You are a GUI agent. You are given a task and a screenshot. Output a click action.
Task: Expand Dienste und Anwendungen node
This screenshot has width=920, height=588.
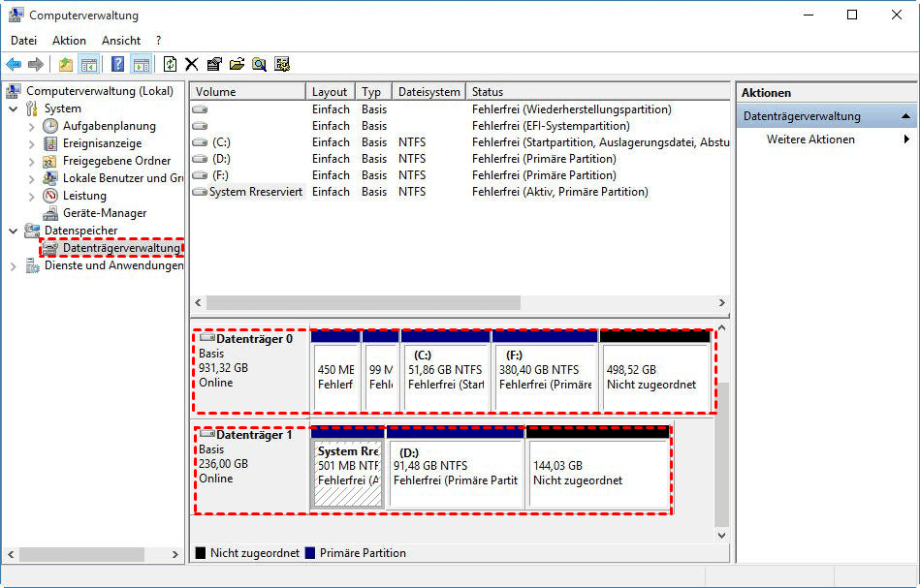pyautogui.click(x=14, y=265)
